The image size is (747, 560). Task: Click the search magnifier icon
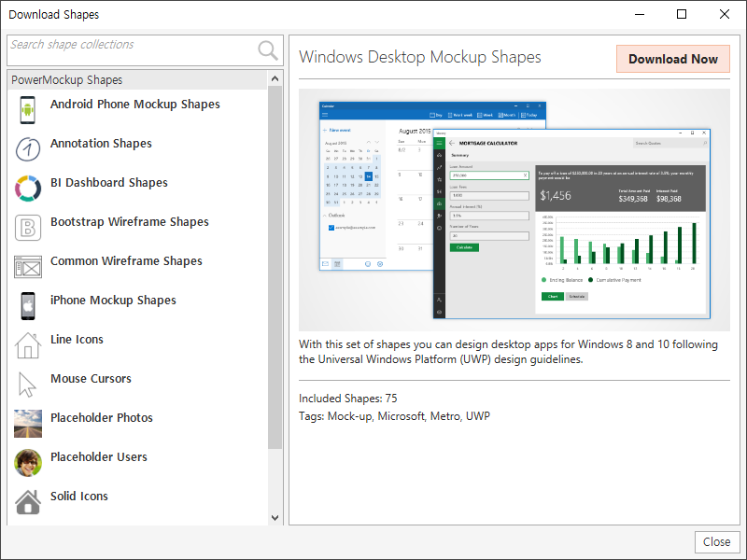click(x=268, y=50)
